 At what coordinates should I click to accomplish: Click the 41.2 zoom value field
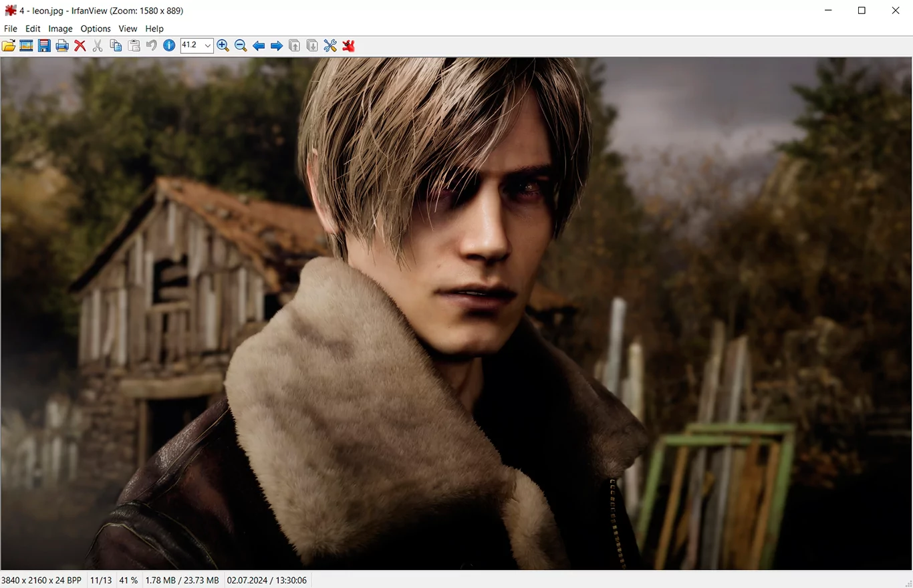(x=192, y=45)
